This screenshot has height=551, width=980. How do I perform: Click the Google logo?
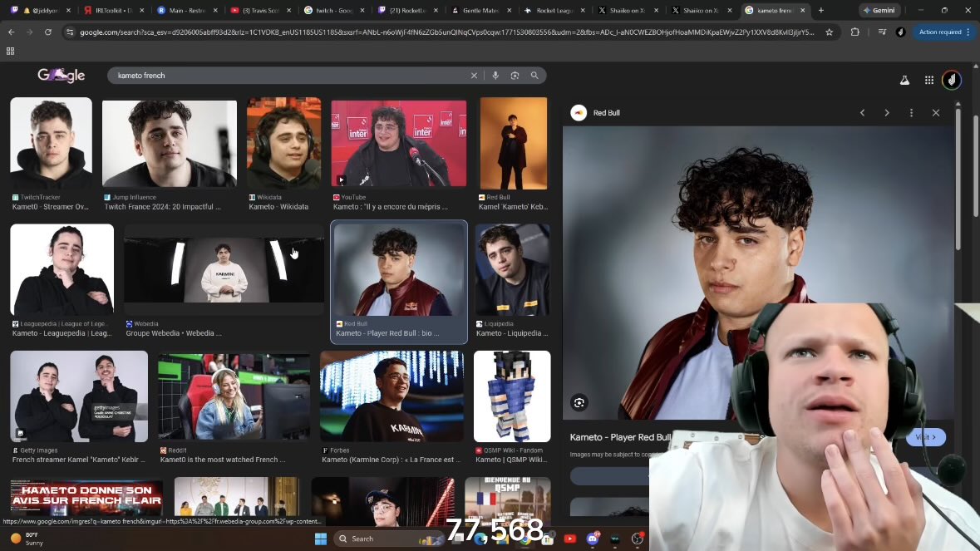click(x=61, y=75)
